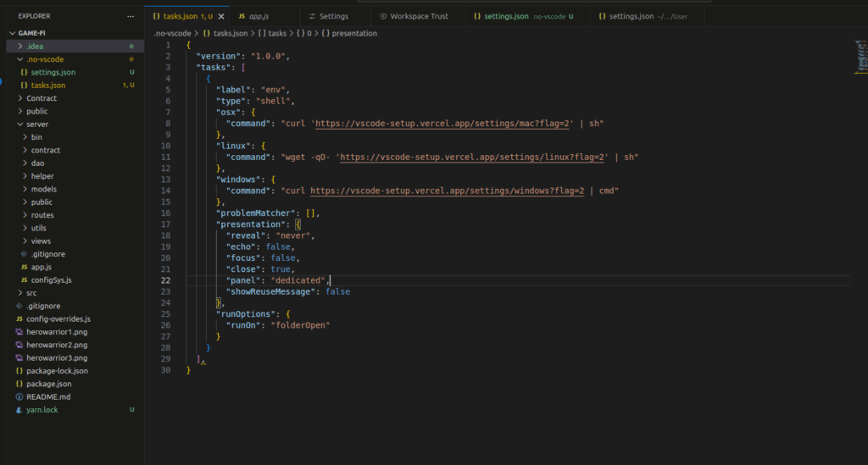Open herowarrior3.png image file

tap(57, 358)
